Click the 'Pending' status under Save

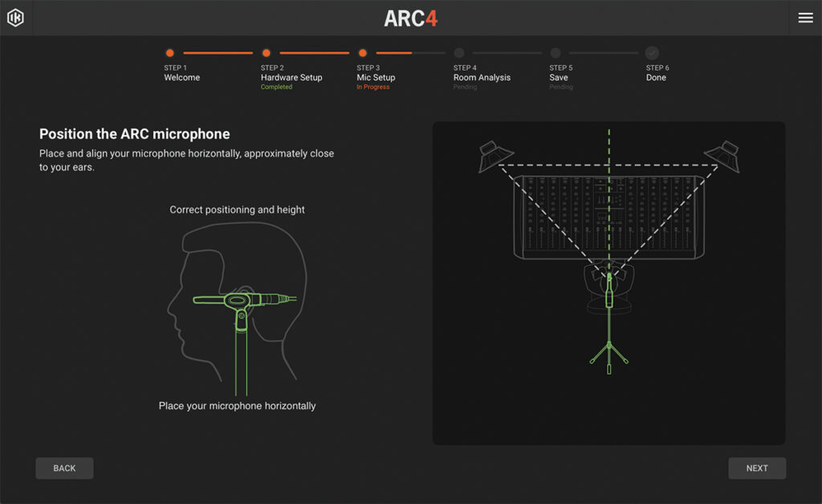coord(561,87)
